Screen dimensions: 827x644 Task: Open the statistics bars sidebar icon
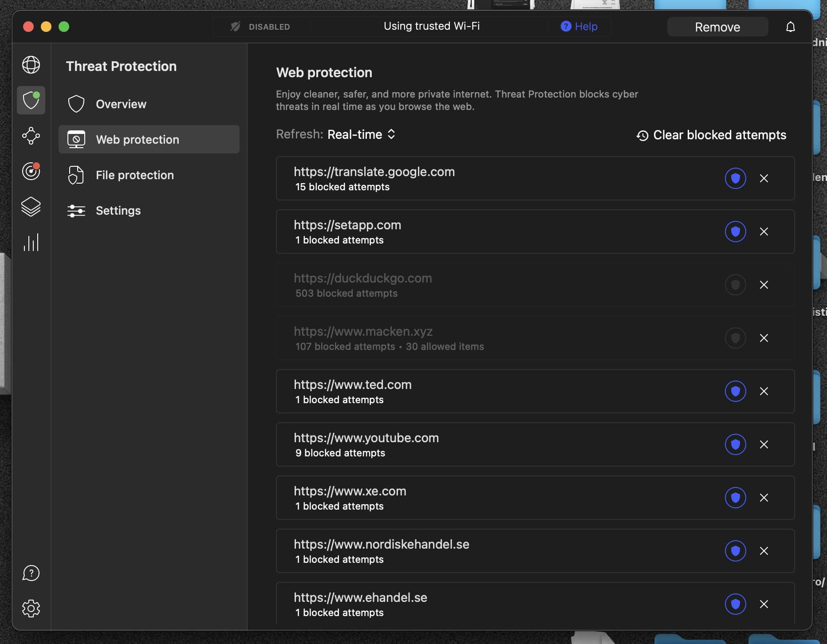[x=31, y=242]
